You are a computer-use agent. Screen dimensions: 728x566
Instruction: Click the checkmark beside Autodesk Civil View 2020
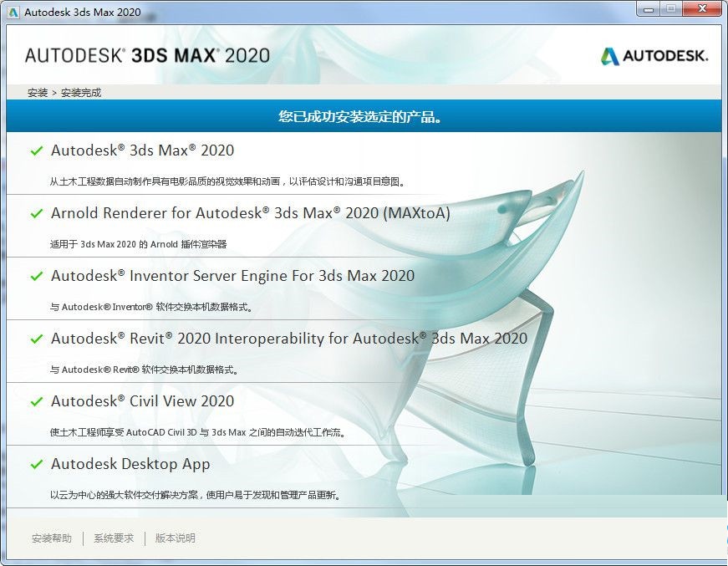(x=37, y=401)
